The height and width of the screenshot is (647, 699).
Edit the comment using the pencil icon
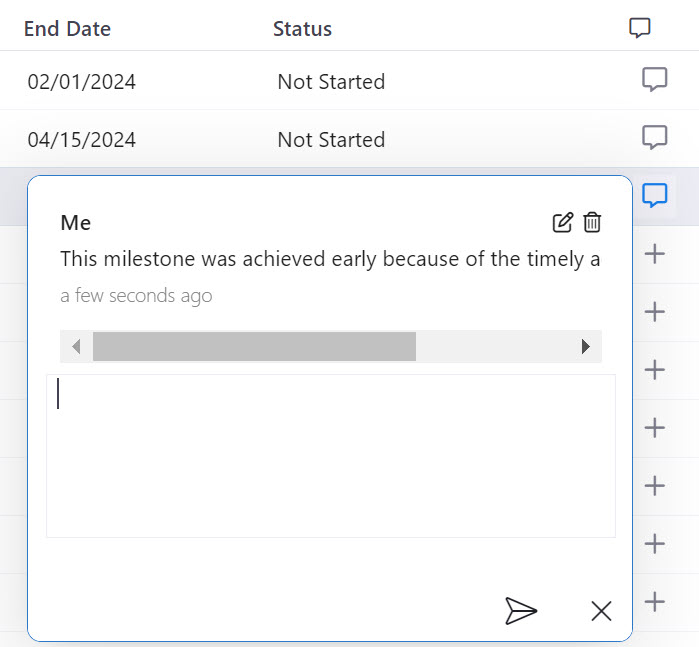click(563, 222)
